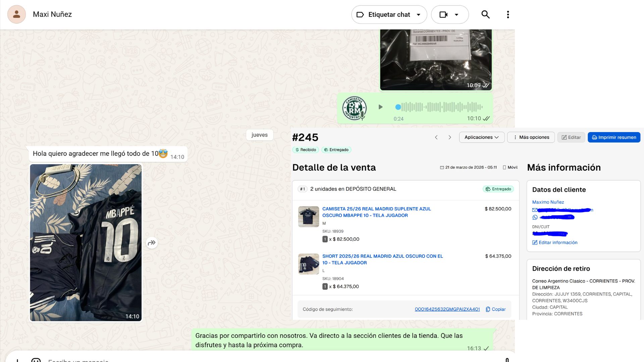Click the Móvil device label

(510, 168)
